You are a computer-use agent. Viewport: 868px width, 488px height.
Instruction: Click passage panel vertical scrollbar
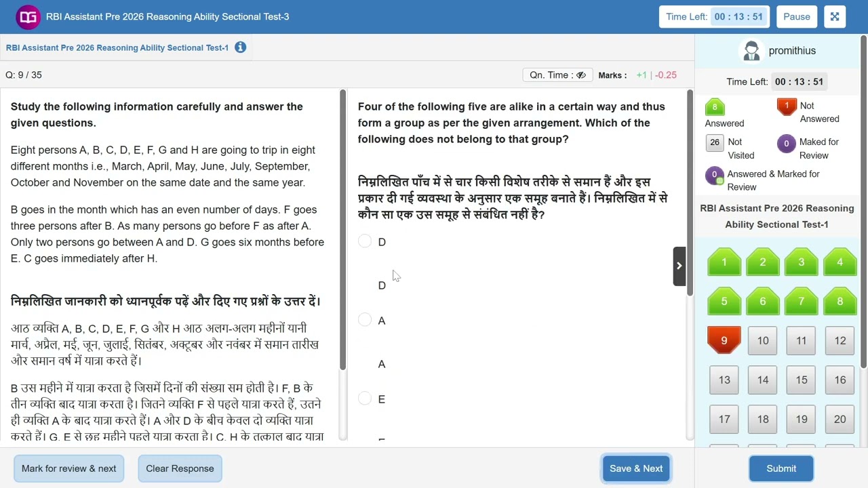[x=342, y=230]
